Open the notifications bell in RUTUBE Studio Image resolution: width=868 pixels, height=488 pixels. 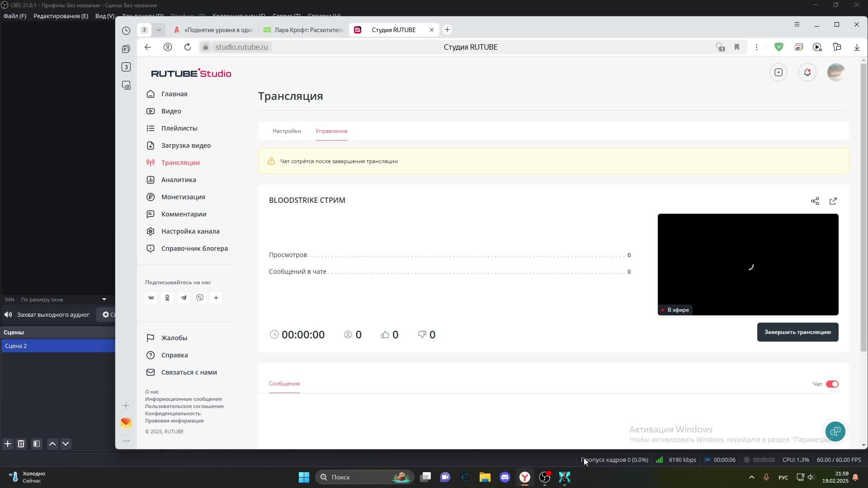807,72
